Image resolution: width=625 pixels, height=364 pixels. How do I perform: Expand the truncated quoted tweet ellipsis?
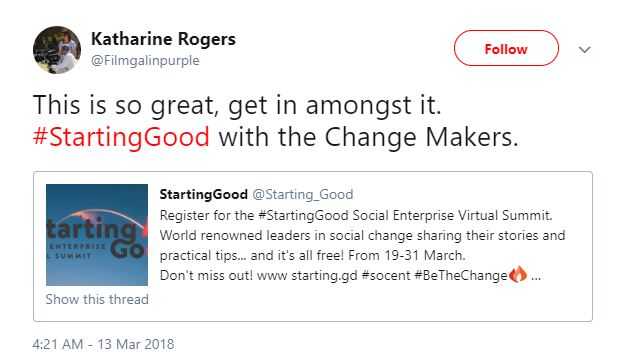pyautogui.click(x=536, y=278)
